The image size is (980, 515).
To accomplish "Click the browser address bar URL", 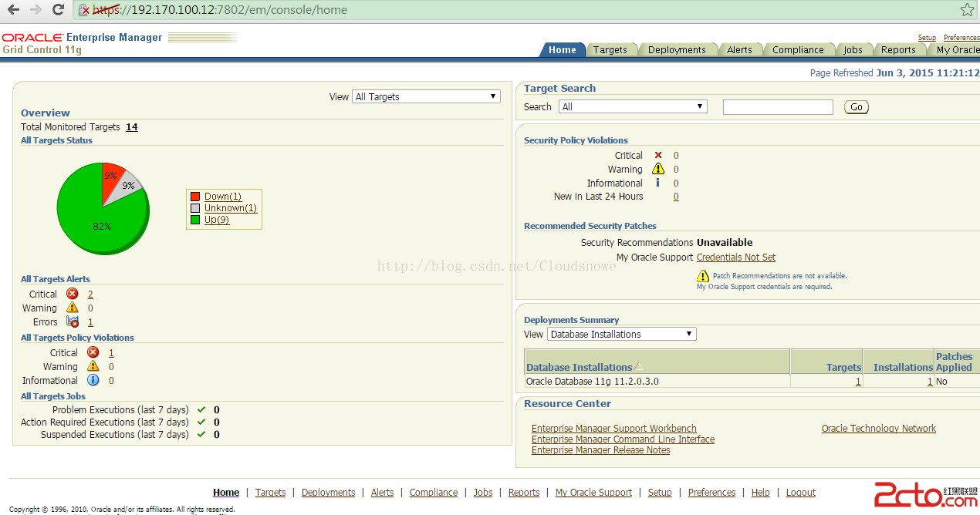I will tap(220, 10).
